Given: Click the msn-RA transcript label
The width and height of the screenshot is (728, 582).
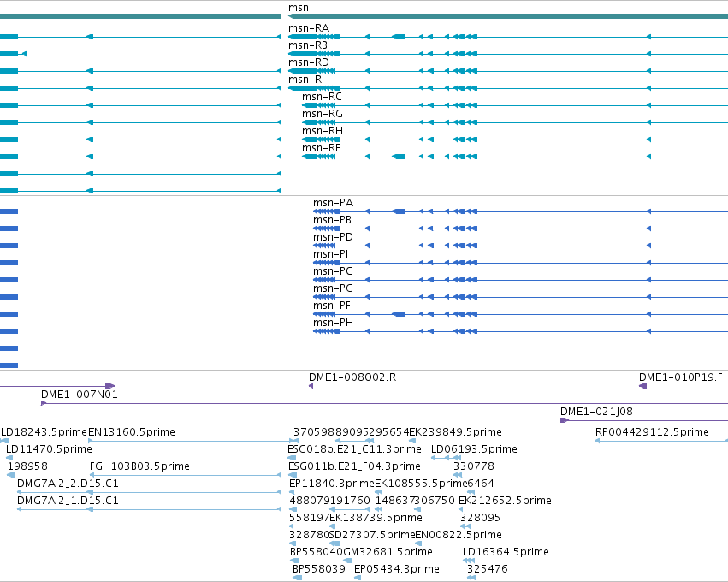Looking at the screenshot, I should pos(308,28).
